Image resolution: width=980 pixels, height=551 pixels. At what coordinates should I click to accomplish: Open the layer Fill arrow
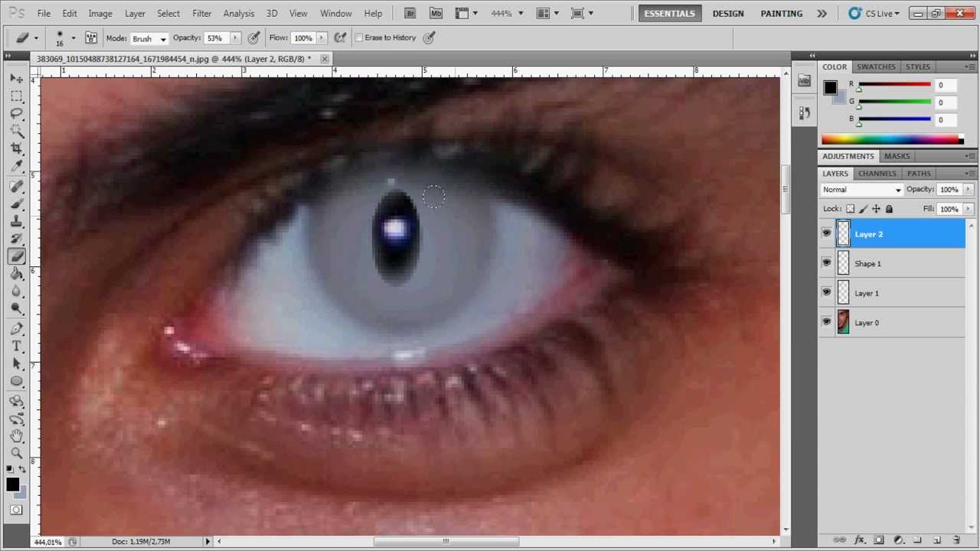[x=969, y=209]
